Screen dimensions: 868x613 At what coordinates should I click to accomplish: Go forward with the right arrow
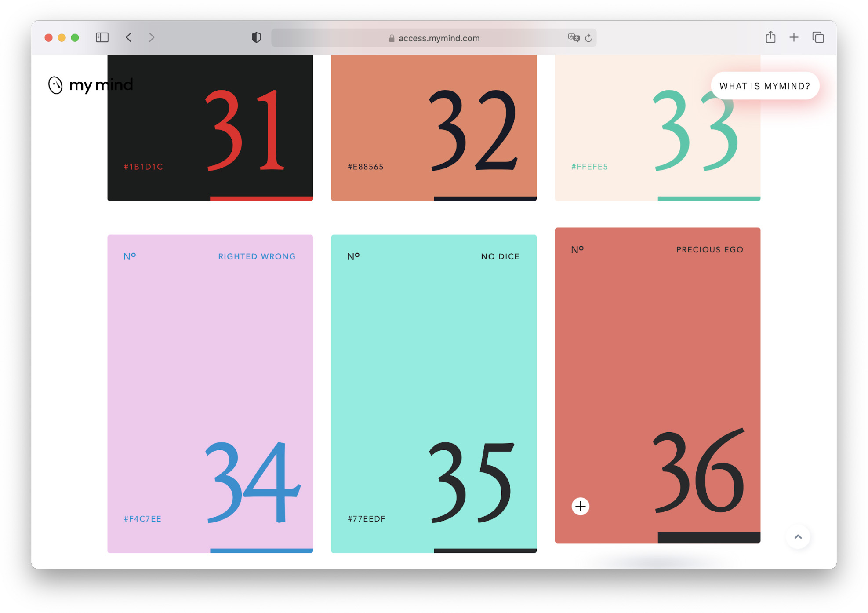click(x=152, y=37)
